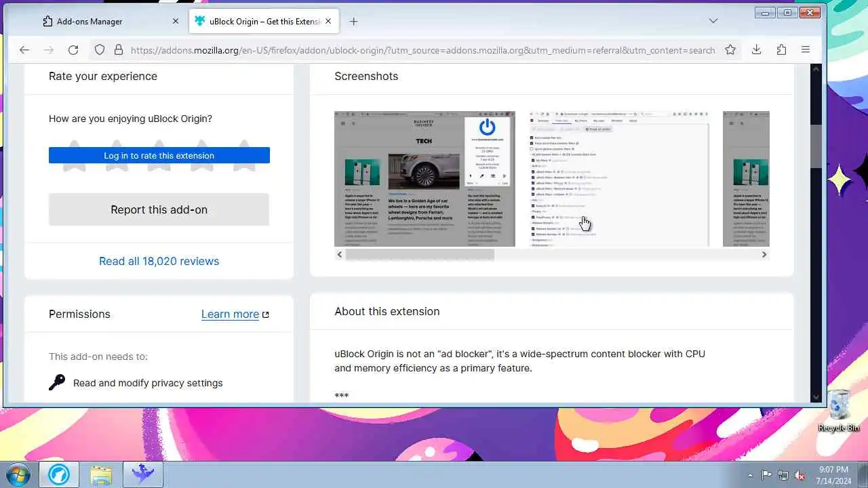Click the address bar URL
Image resolution: width=868 pixels, height=488 pixels.
[x=422, y=50]
